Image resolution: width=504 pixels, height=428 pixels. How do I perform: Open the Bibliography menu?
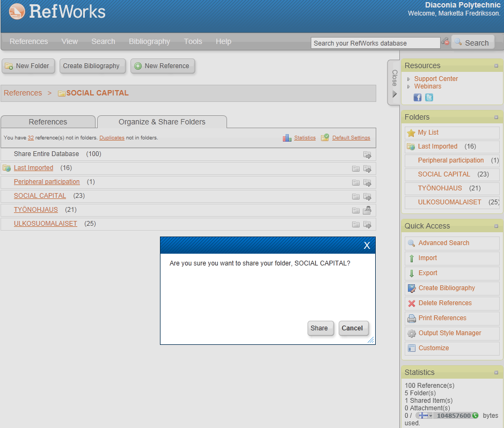click(149, 41)
